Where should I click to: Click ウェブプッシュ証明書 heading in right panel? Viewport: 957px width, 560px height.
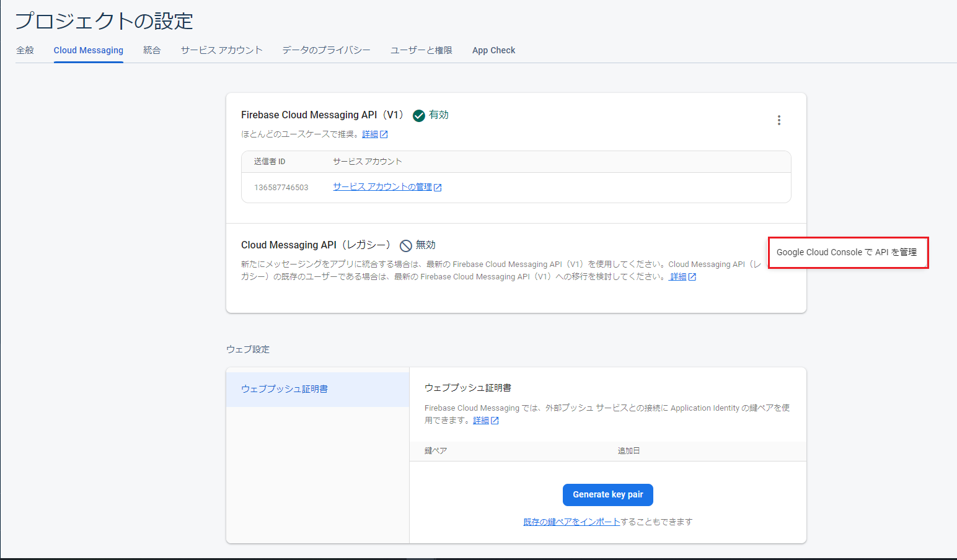[x=468, y=388]
